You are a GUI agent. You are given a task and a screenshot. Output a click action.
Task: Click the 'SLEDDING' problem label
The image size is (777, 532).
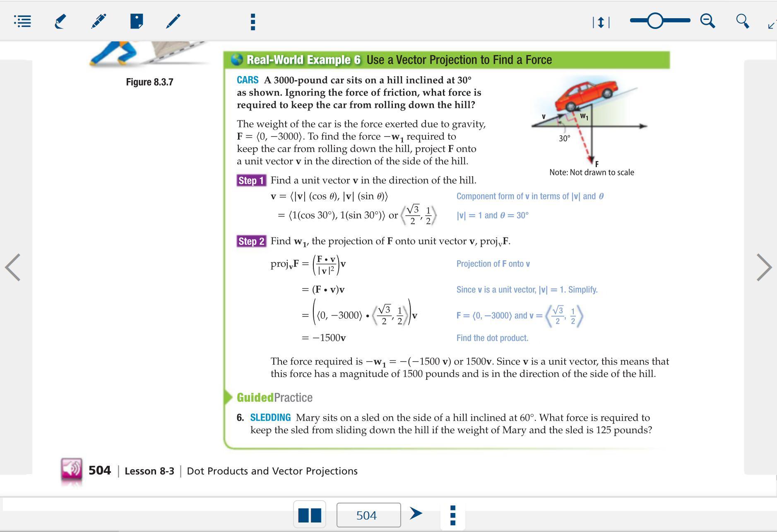(x=270, y=417)
